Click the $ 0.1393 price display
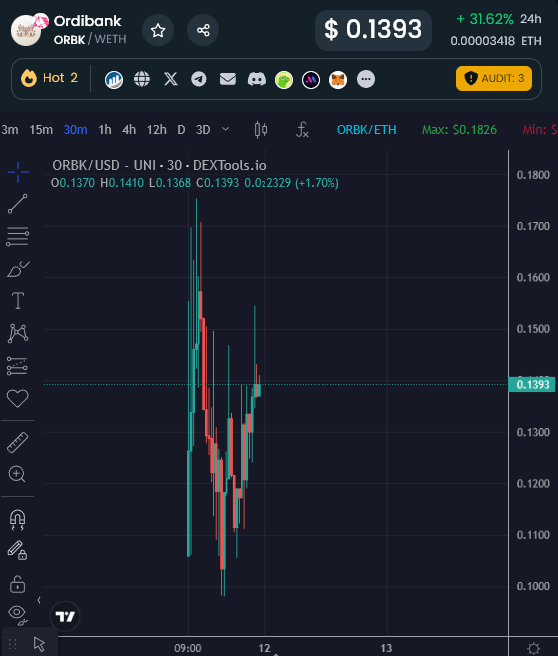The width and height of the screenshot is (558, 656). [373, 30]
